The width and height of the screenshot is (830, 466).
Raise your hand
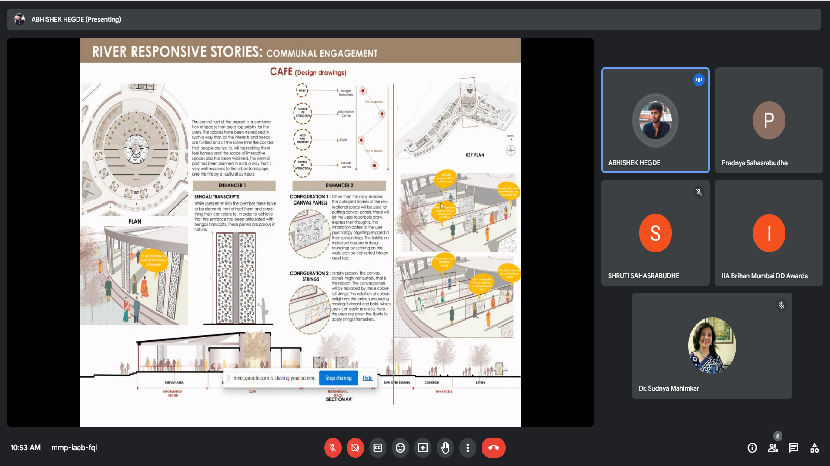(x=446, y=447)
